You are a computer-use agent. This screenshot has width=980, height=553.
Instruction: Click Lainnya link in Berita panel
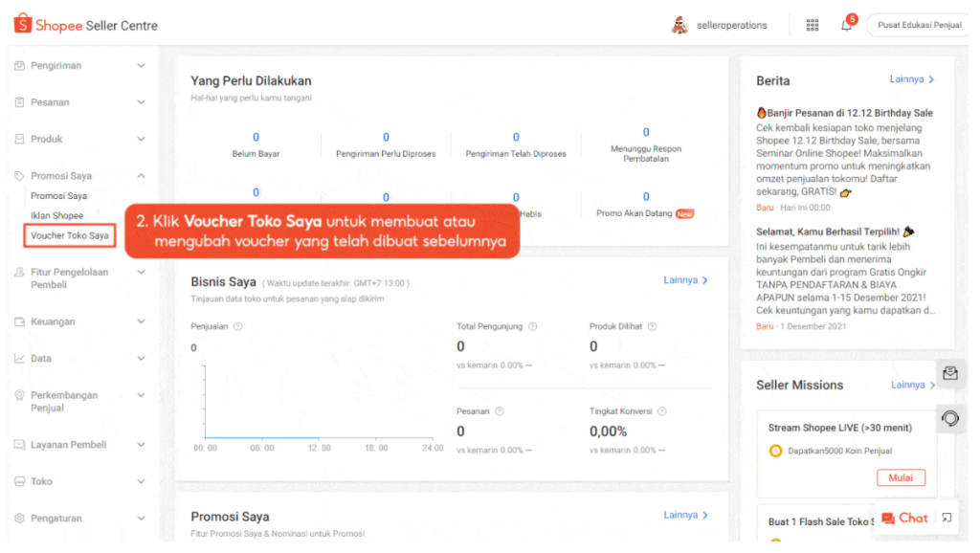pos(912,79)
